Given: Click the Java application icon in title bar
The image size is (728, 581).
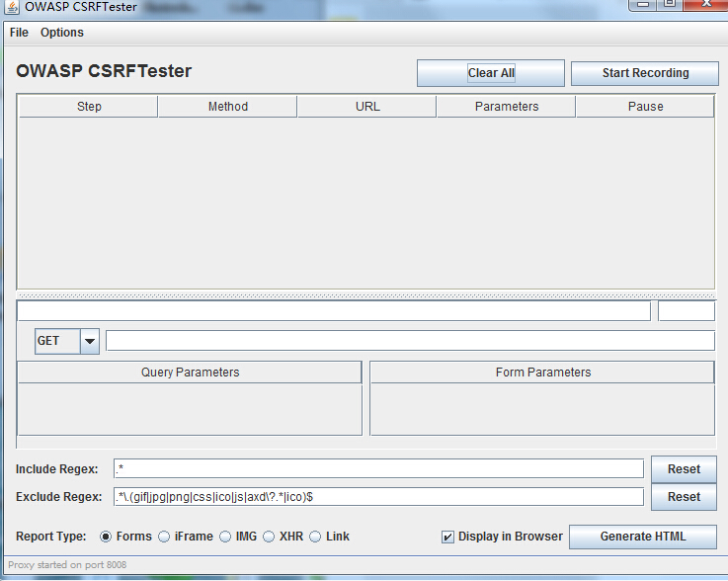Looking at the screenshot, I should point(12,7).
